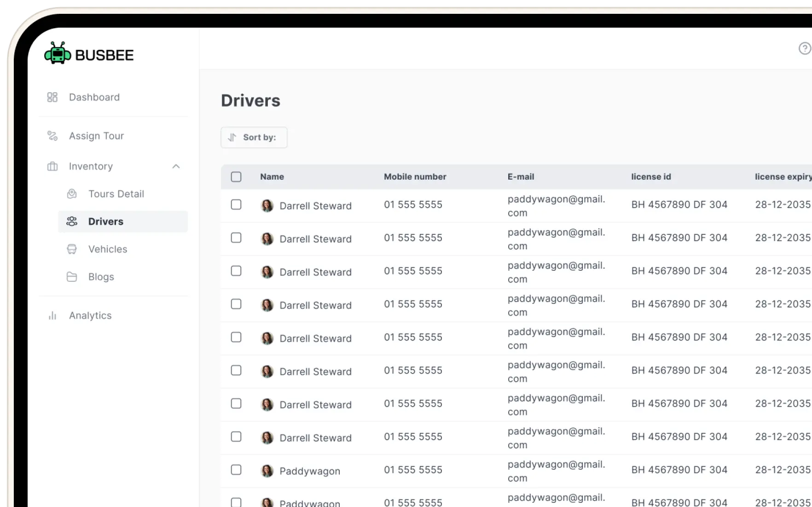Image resolution: width=812 pixels, height=507 pixels.
Task: Click the license expiry column header
Action: click(783, 177)
